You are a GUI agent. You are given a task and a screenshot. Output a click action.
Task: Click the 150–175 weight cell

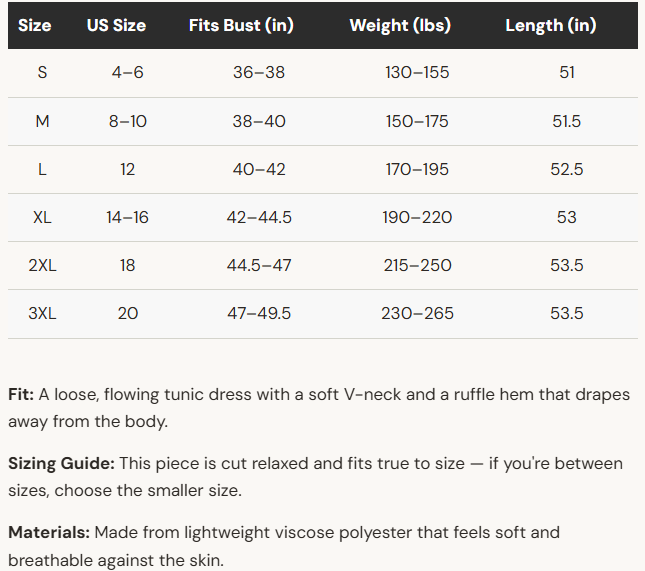click(x=417, y=121)
